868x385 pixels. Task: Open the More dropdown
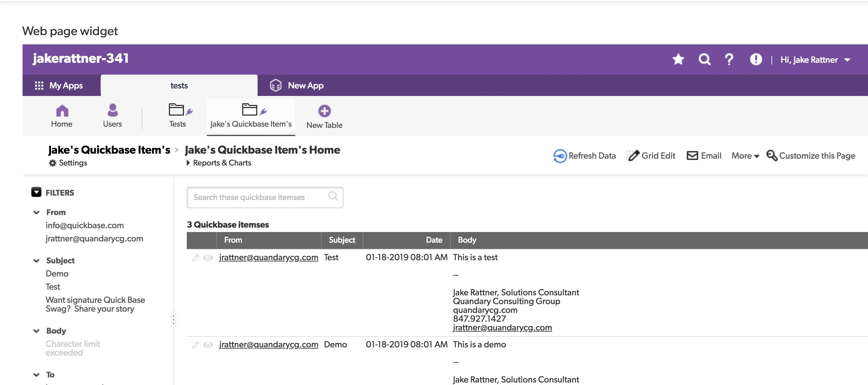[x=745, y=156]
